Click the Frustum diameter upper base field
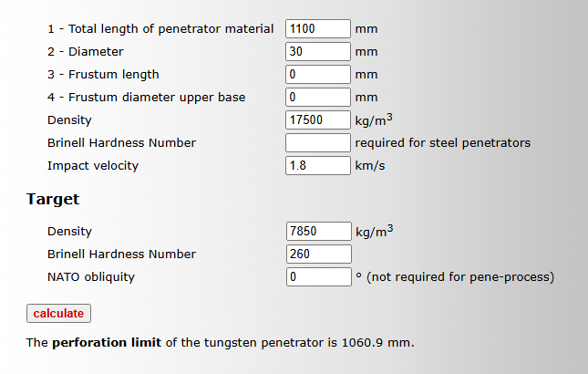This screenshot has height=374, width=588. tap(318, 98)
